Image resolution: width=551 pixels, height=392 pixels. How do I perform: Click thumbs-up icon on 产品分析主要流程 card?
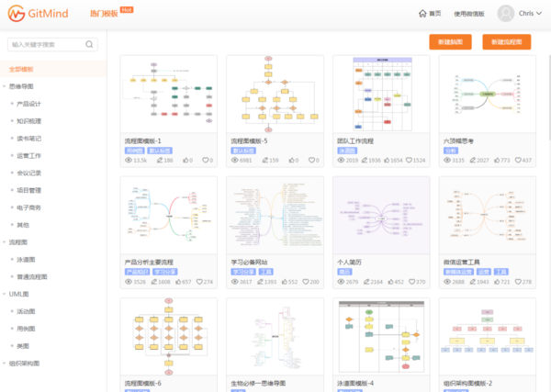point(178,282)
